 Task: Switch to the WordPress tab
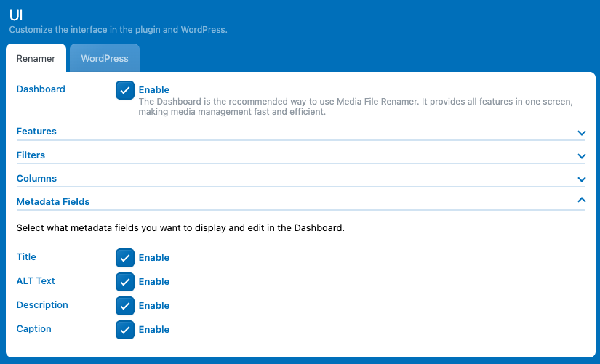coord(105,59)
